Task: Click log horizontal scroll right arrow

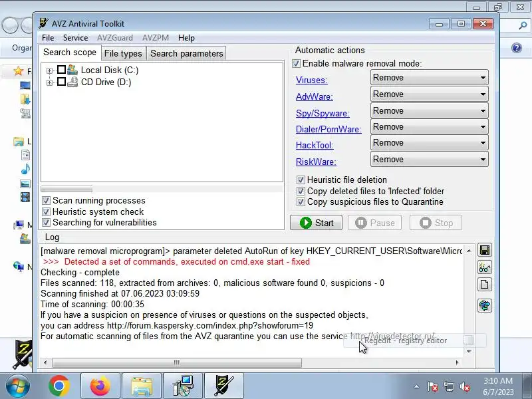Action: [457, 362]
